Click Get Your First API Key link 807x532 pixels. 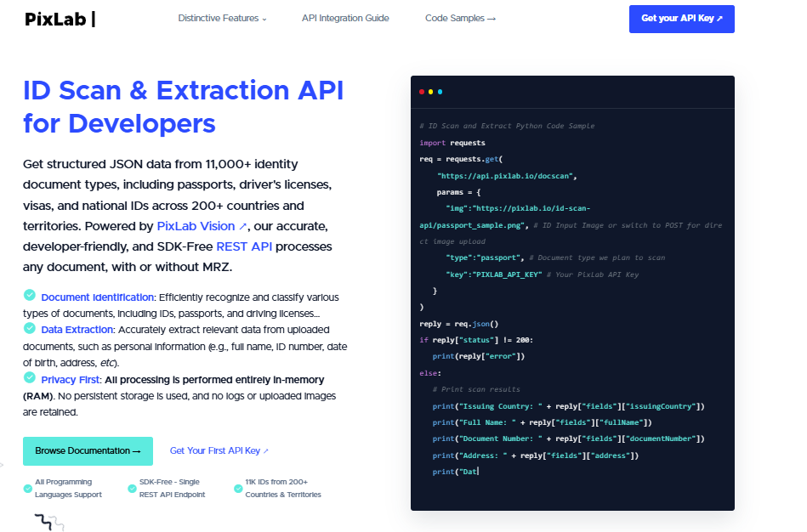(219, 450)
